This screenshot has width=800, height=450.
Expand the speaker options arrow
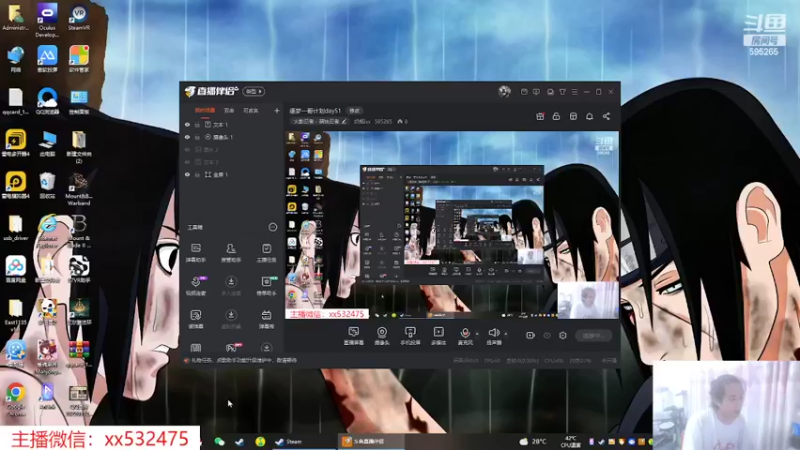(506, 334)
